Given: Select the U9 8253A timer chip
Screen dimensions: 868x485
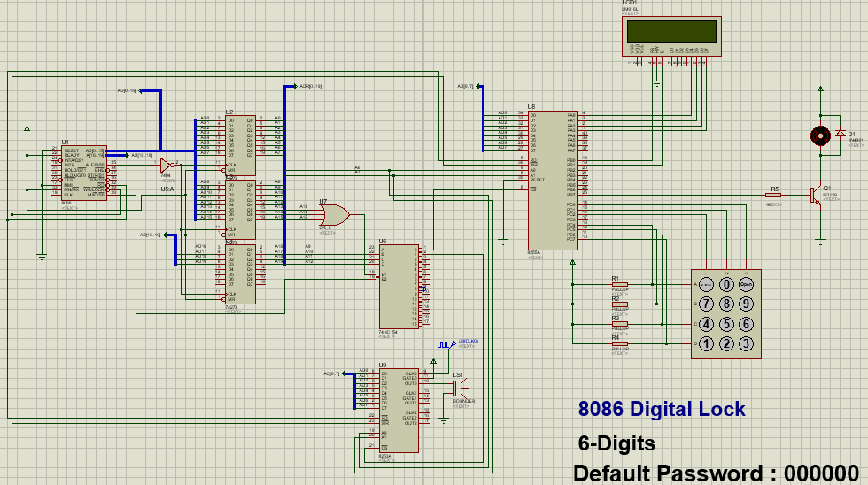Looking at the screenshot, I should [399, 411].
